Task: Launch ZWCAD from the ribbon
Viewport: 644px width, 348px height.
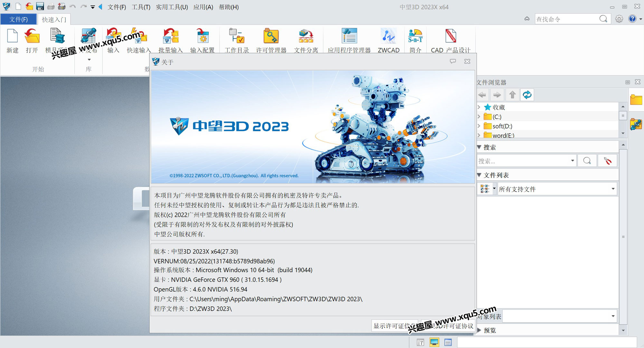Action: pyautogui.click(x=389, y=41)
